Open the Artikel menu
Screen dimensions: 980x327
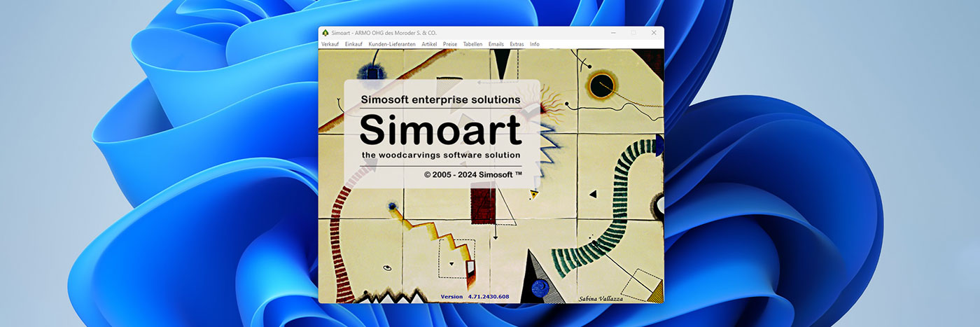tap(429, 44)
